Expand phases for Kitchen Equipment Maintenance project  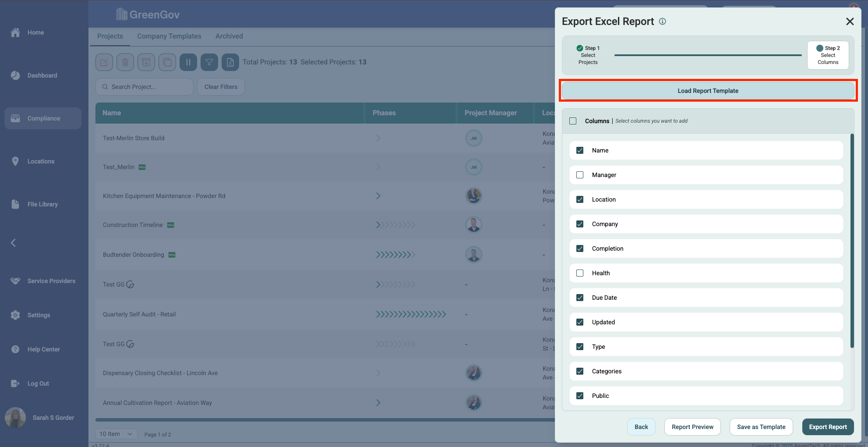pyautogui.click(x=378, y=196)
